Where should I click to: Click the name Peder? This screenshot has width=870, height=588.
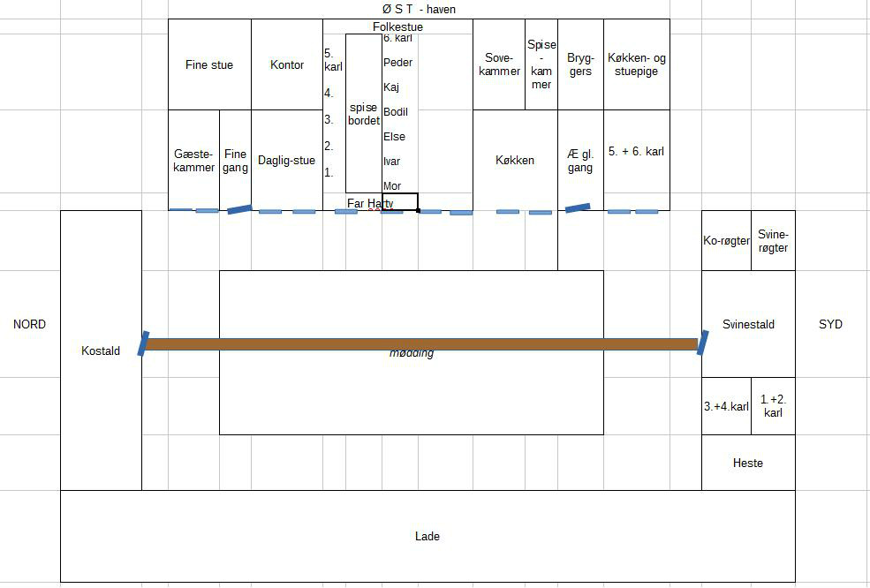pyautogui.click(x=397, y=63)
